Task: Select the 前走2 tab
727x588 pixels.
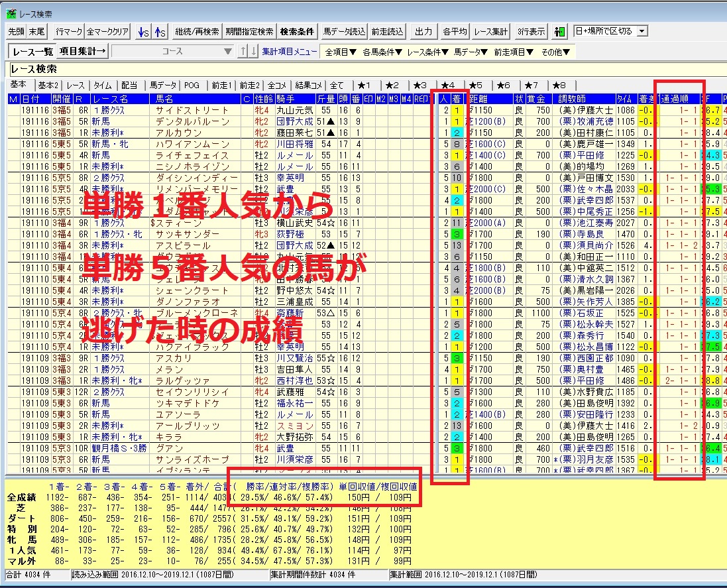Action: coord(249,86)
